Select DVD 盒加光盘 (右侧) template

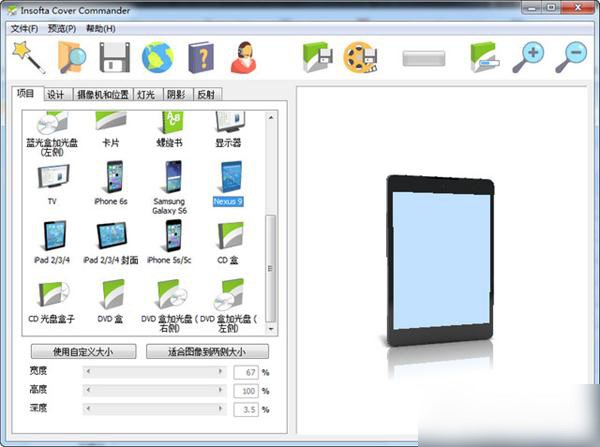pyautogui.click(x=169, y=305)
